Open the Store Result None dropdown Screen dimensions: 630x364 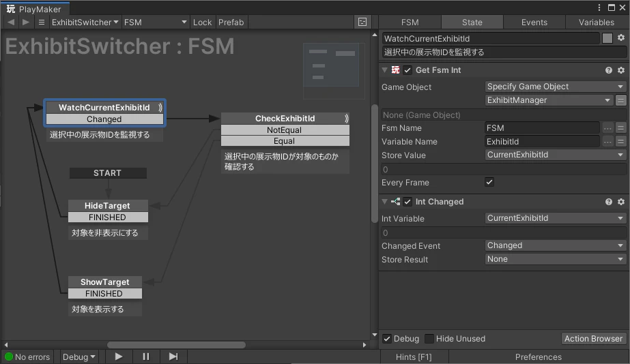[x=555, y=259]
